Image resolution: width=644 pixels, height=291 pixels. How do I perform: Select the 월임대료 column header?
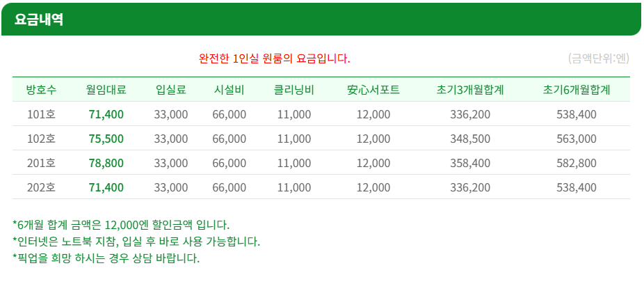106,90
